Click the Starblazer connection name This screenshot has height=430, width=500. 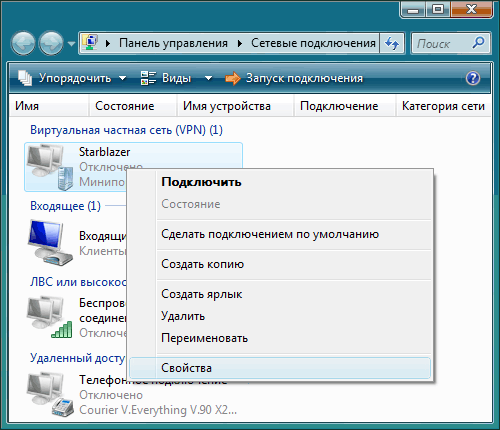104,152
